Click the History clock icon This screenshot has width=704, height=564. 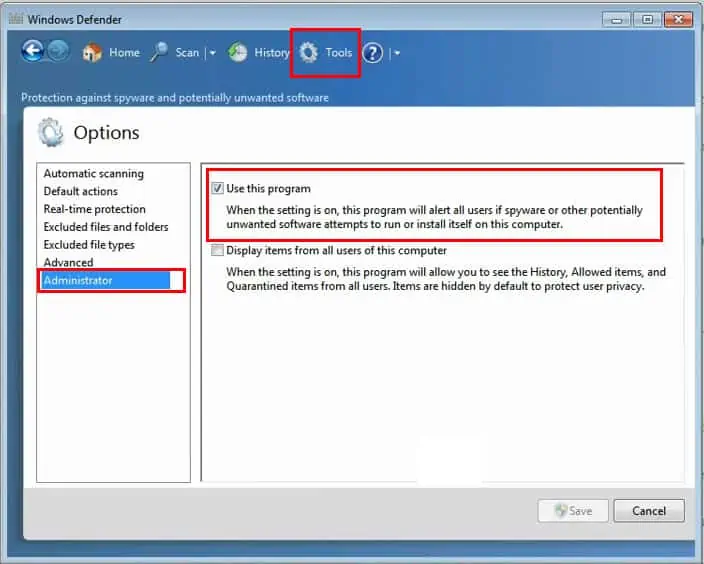tap(238, 53)
